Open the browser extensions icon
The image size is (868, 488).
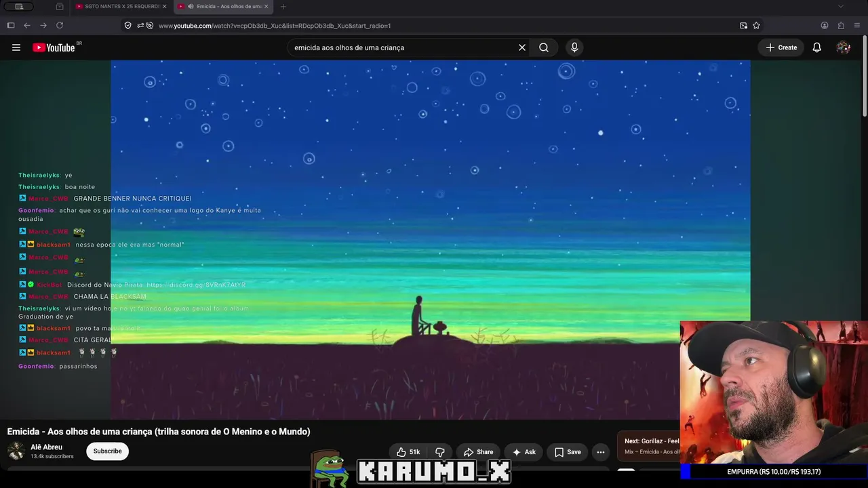click(x=841, y=26)
